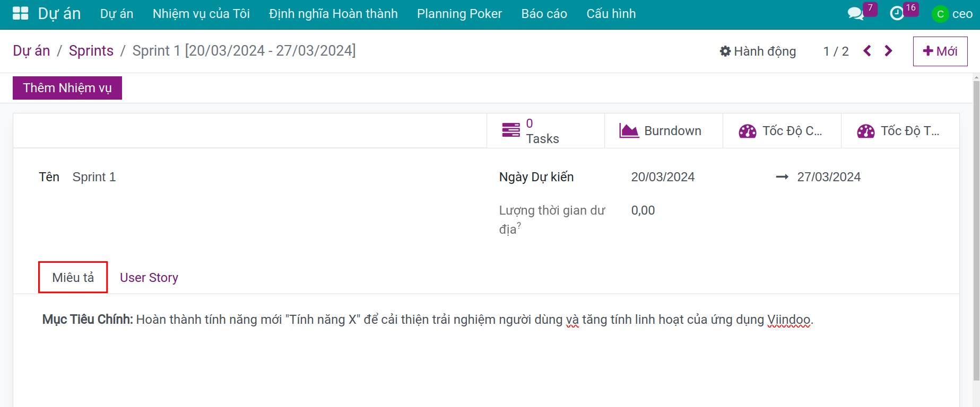Click the help question mark beside Lượng thời gian dự địa
This screenshot has width=980, height=407.
pos(519,225)
